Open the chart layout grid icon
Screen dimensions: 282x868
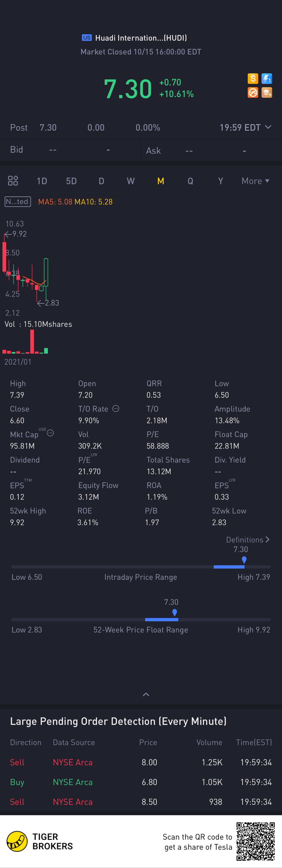point(13,181)
